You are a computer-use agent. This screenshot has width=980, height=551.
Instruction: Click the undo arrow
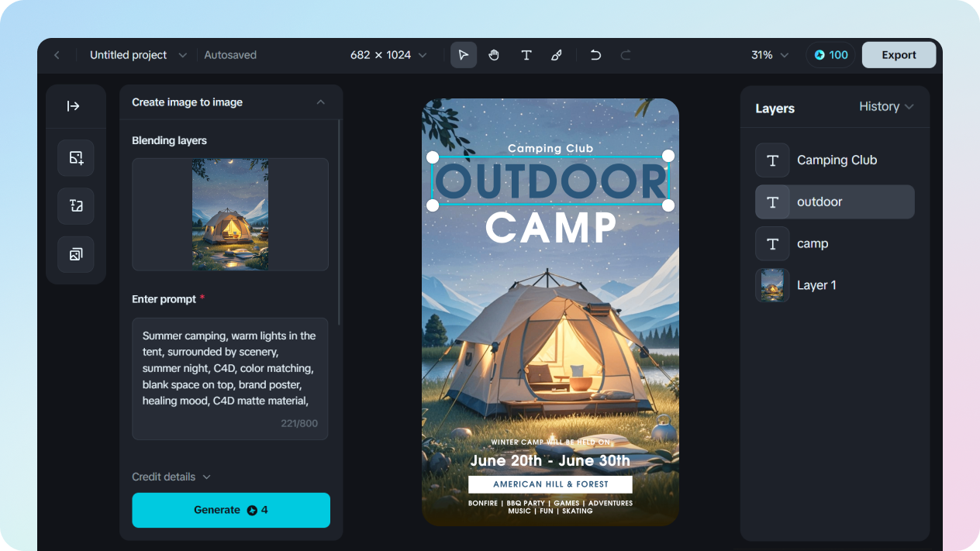pos(595,55)
